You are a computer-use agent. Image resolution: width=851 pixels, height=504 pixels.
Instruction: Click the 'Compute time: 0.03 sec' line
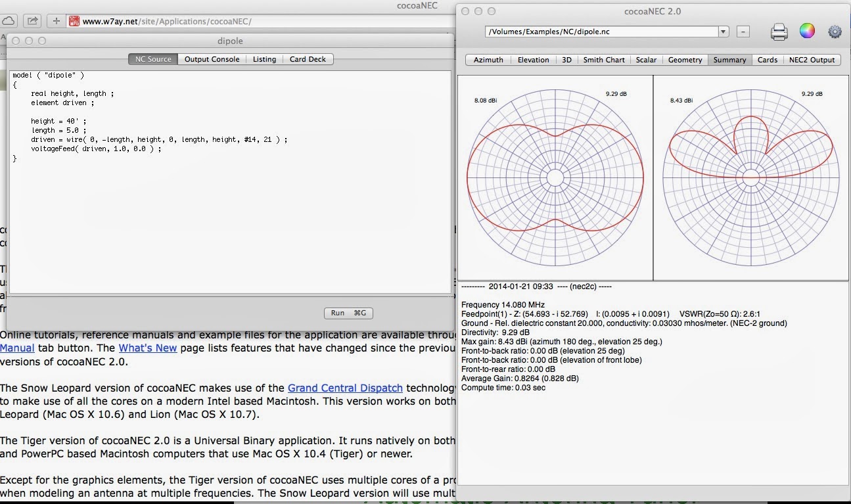(503, 388)
